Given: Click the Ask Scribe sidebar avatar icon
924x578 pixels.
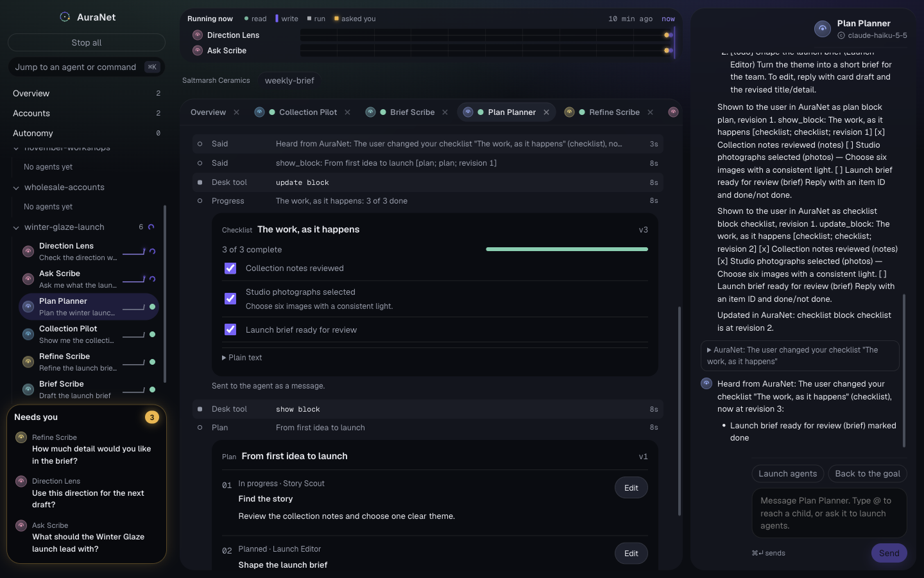Looking at the screenshot, I should pos(28,279).
